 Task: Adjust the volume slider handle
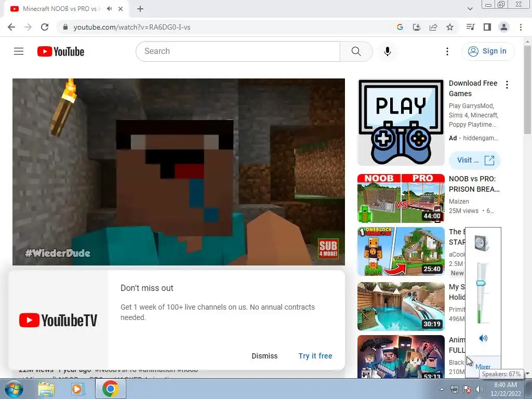click(481, 283)
